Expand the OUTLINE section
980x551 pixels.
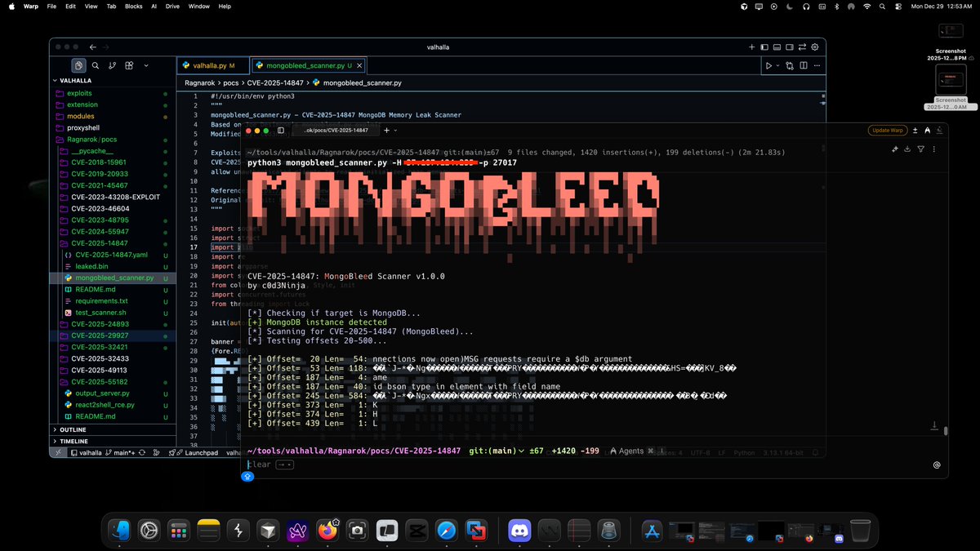tap(112, 429)
